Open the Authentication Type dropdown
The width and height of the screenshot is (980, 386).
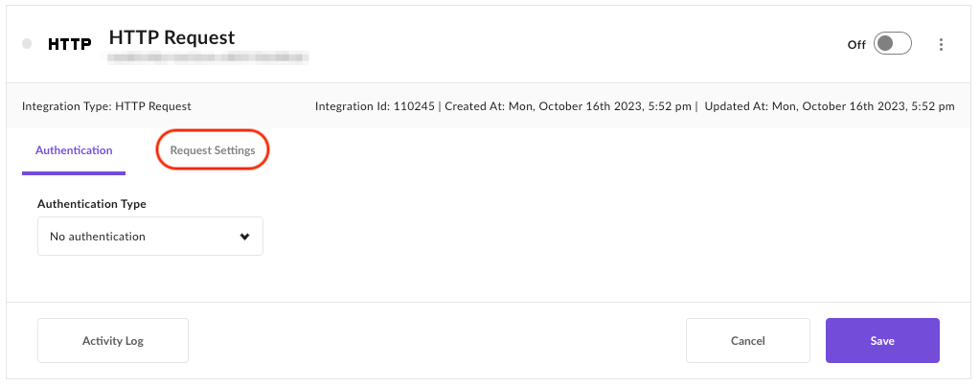(150, 236)
